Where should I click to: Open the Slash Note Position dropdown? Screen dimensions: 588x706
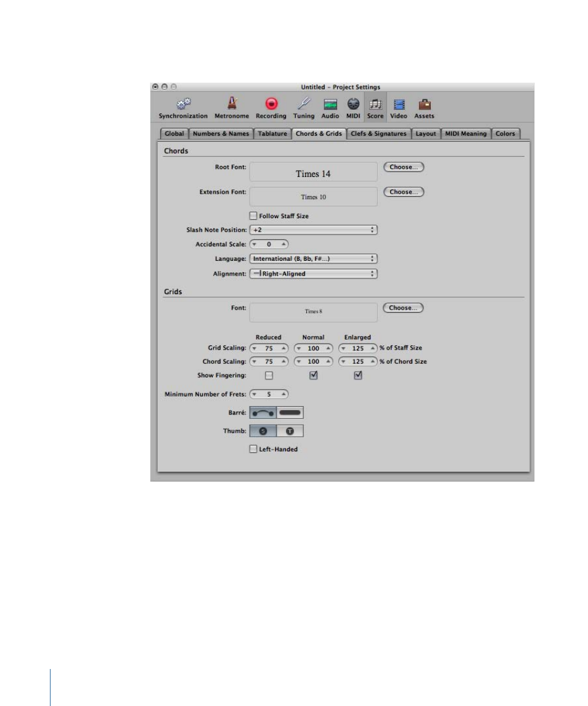313,229
